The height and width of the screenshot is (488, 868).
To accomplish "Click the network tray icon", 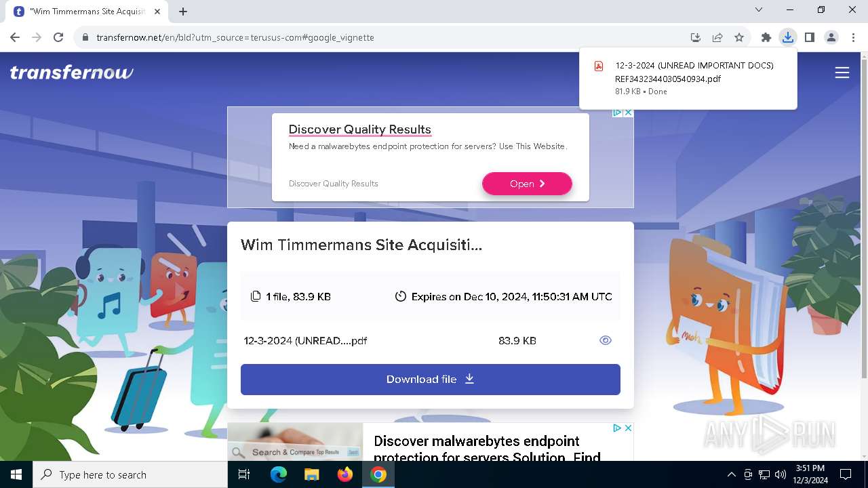I will (x=764, y=474).
